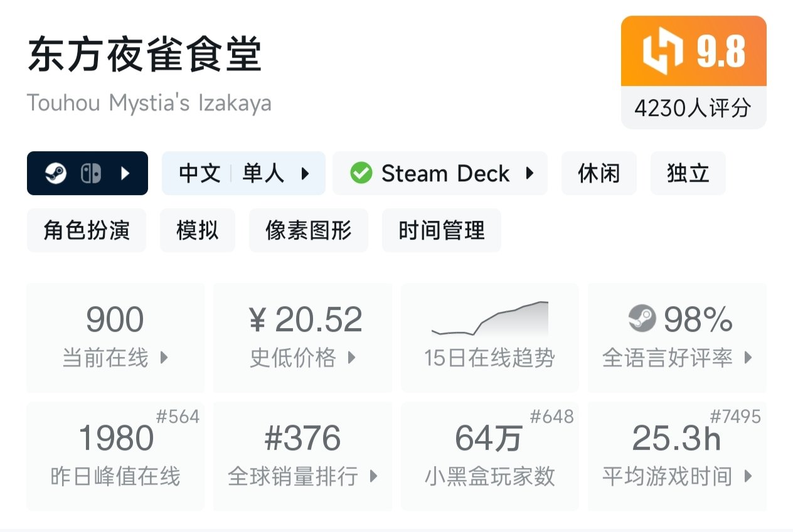The height and width of the screenshot is (532, 793).
Task: Open the 4230人评分 ratings list
Action: point(693,108)
